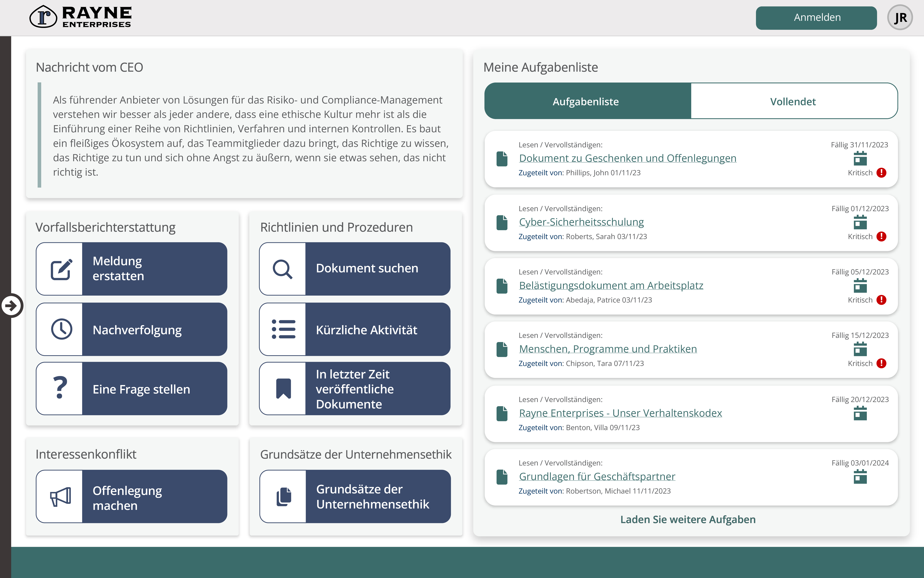Open Kürzliche Aktivität
Screen dimensions: 924x578
click(x=354, y=329)
